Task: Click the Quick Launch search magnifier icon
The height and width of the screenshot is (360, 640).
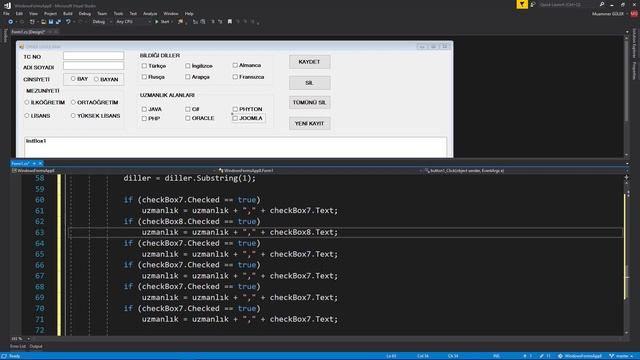Action: 602,4
